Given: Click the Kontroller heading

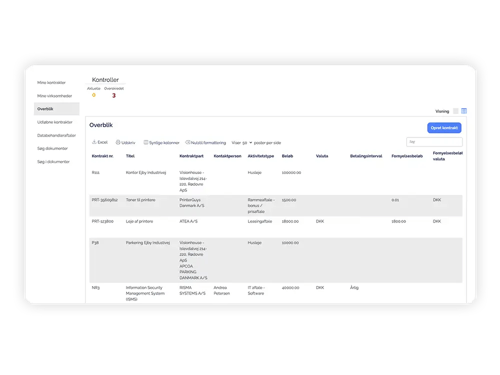Looking at the screenshot, I should 105,80.
